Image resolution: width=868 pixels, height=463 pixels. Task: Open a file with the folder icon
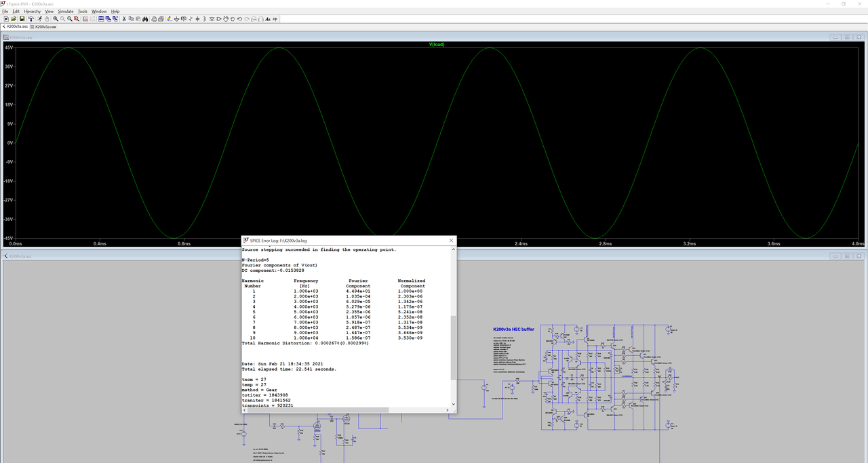pyautogui.click(x=14, y=18)
